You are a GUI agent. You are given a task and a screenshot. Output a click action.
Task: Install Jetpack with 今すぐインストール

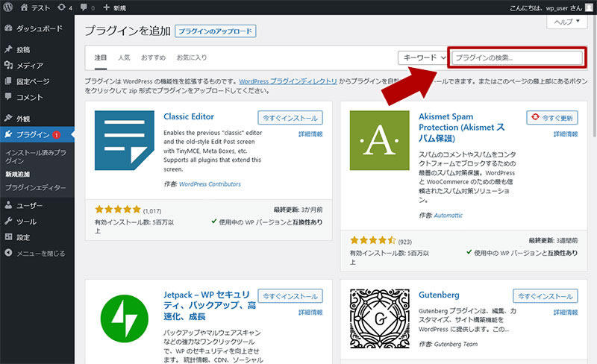[290, 296]
